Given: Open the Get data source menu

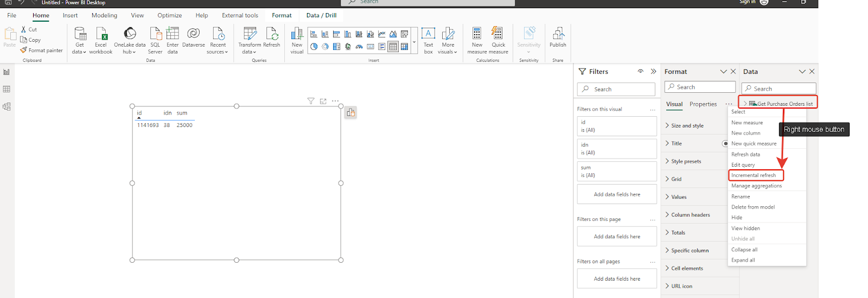Looking at the screenshot, I should coord(80,40).
